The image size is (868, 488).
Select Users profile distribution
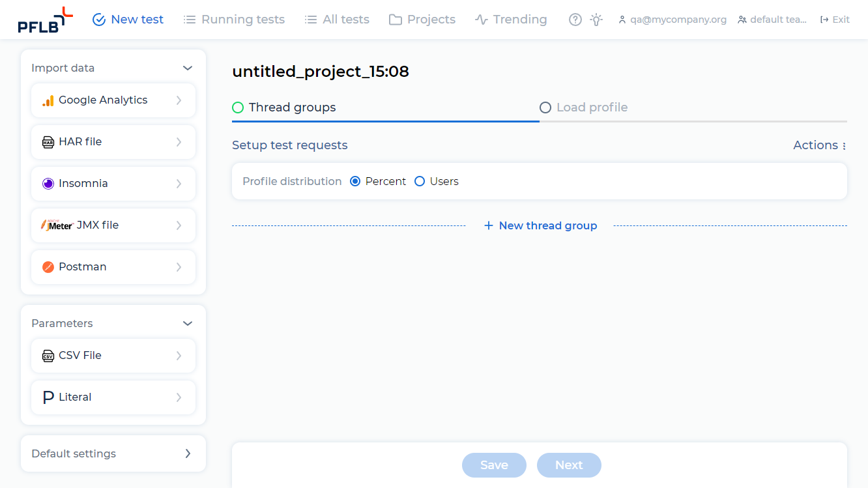(420, 181)
